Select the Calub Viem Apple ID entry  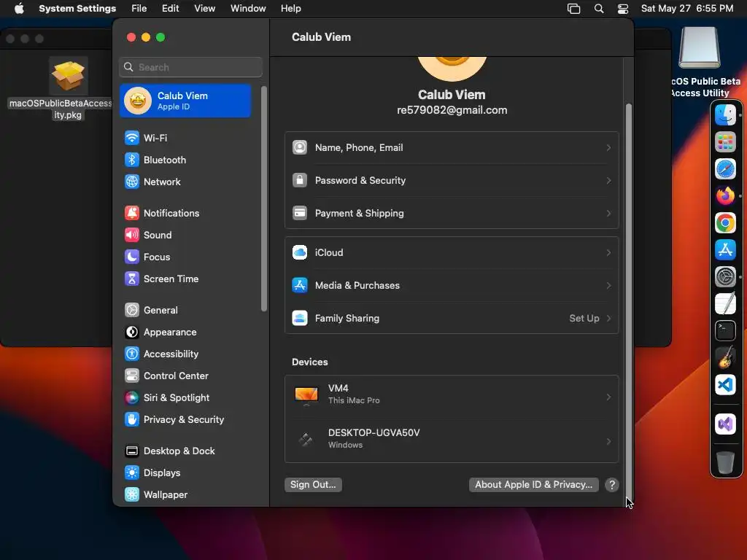pyautogui.click(x=186, y=101)
